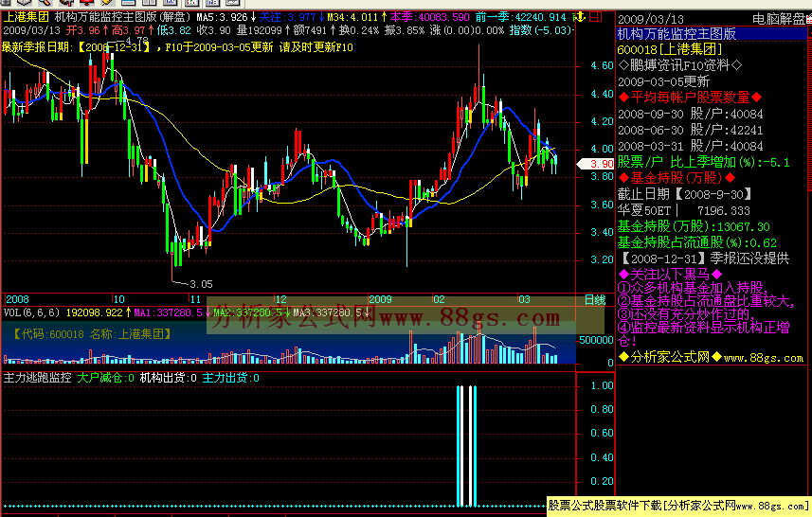The width and height of the screenshot is (812, 517).
Task: Click the red window layout icon above price axis
Action: tap(596, 17)
